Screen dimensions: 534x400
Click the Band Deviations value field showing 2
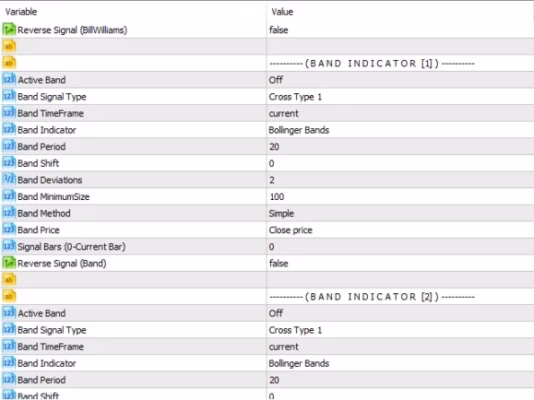[x=400, y=180]
